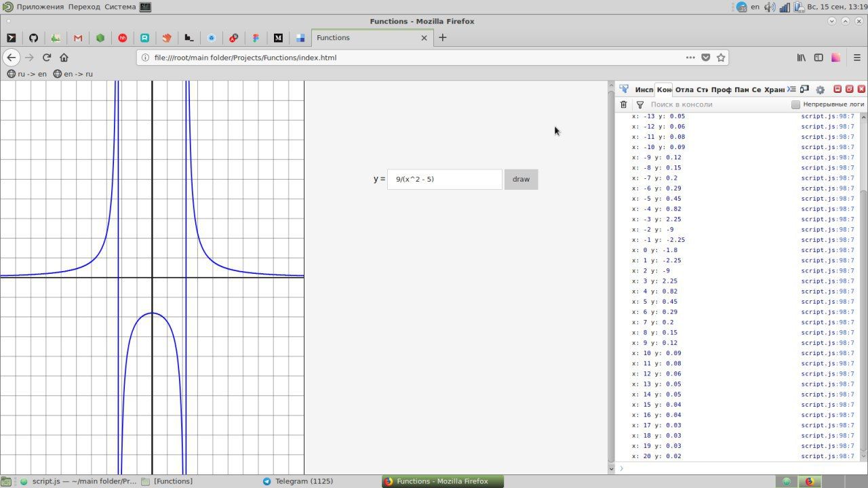
Task: Open devtools settings gear
Action: [x=820, y=89]
